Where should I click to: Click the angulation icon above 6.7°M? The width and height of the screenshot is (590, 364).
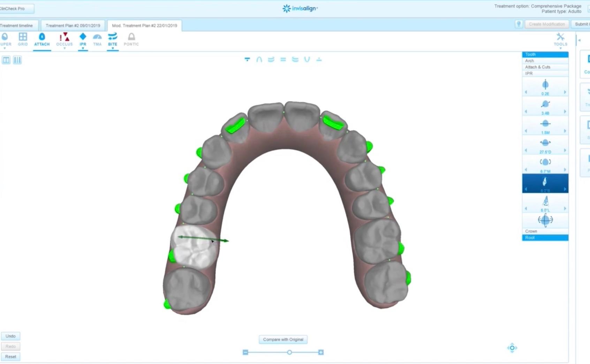coord(545,162)
